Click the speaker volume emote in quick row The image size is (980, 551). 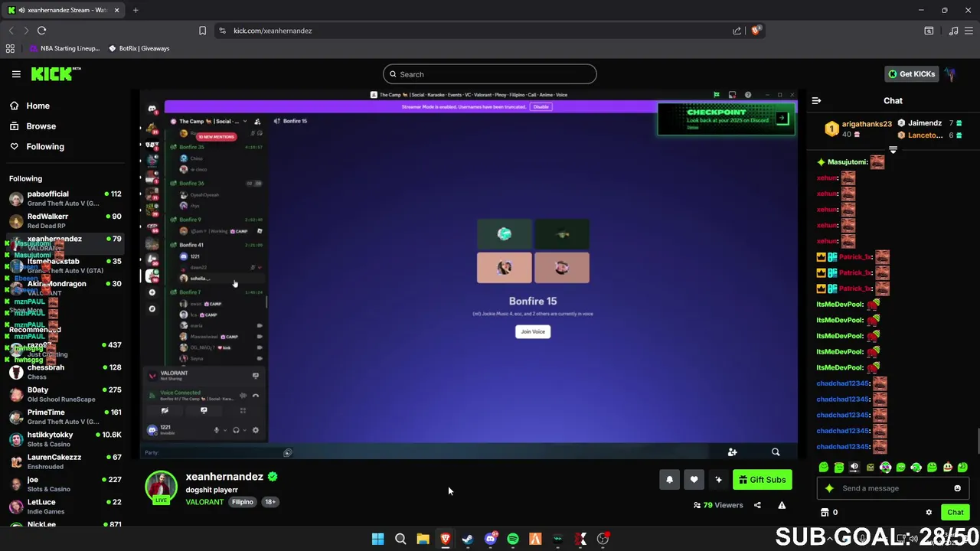(x=854, y=468)
